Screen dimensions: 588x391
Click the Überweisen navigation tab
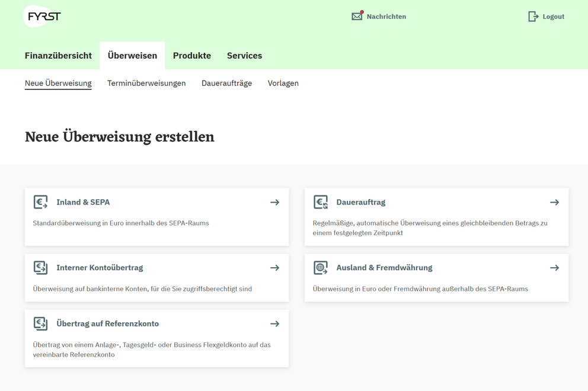click(x=132, y=55)
